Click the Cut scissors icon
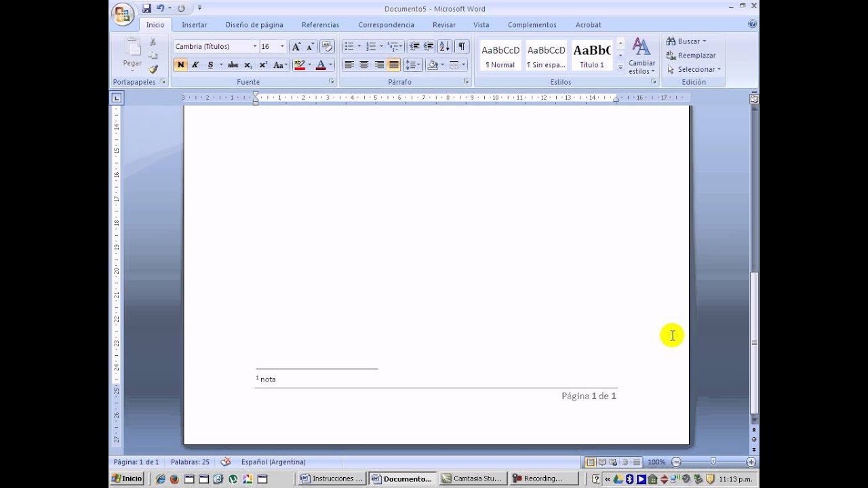 click(153, 42)
